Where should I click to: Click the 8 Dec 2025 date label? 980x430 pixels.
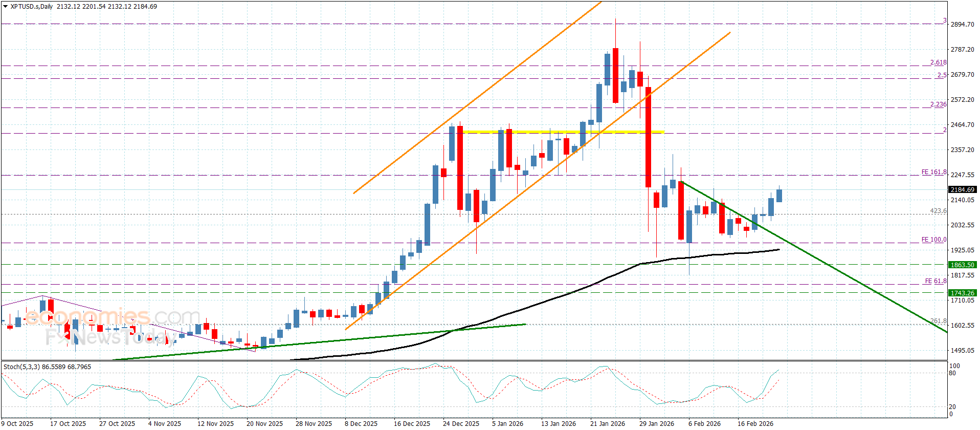coord(361,423)
